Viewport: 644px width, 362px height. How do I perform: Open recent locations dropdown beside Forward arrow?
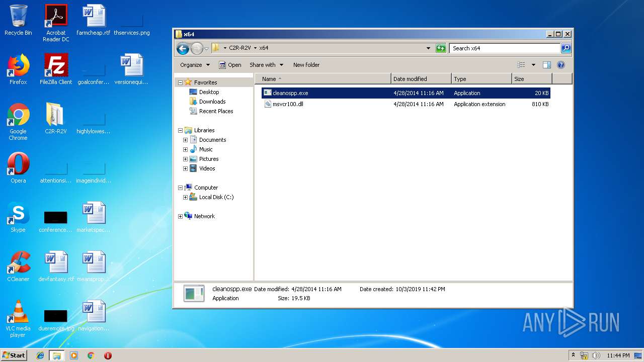[206, 49]
